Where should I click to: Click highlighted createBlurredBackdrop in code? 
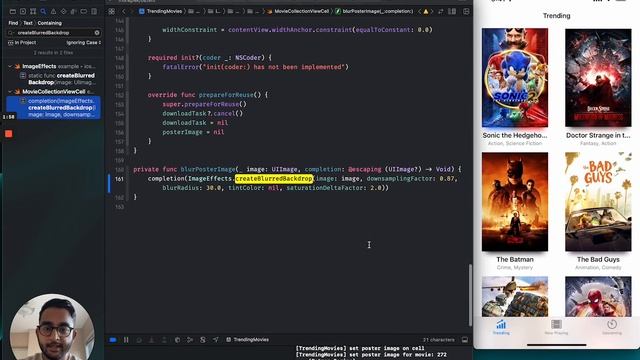click(x=274, y=178)
